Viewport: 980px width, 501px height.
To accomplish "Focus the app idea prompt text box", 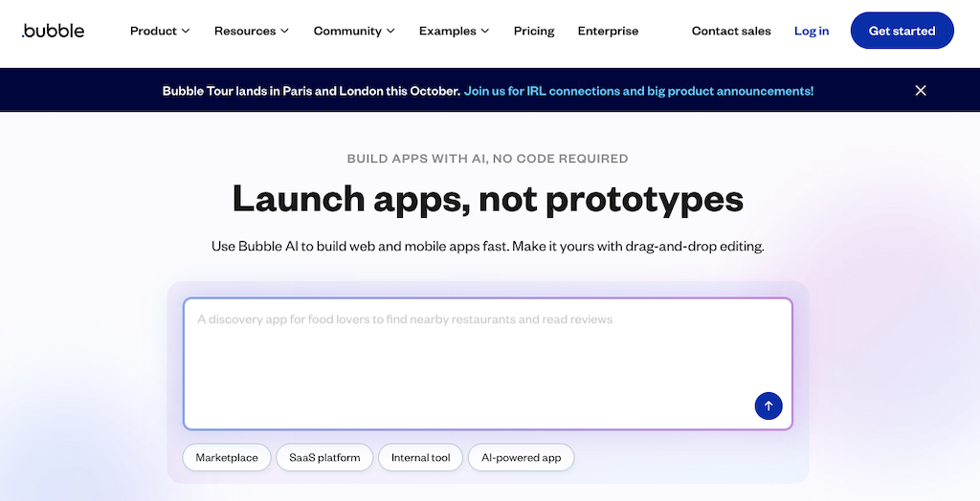I will [x=488, y=364].
